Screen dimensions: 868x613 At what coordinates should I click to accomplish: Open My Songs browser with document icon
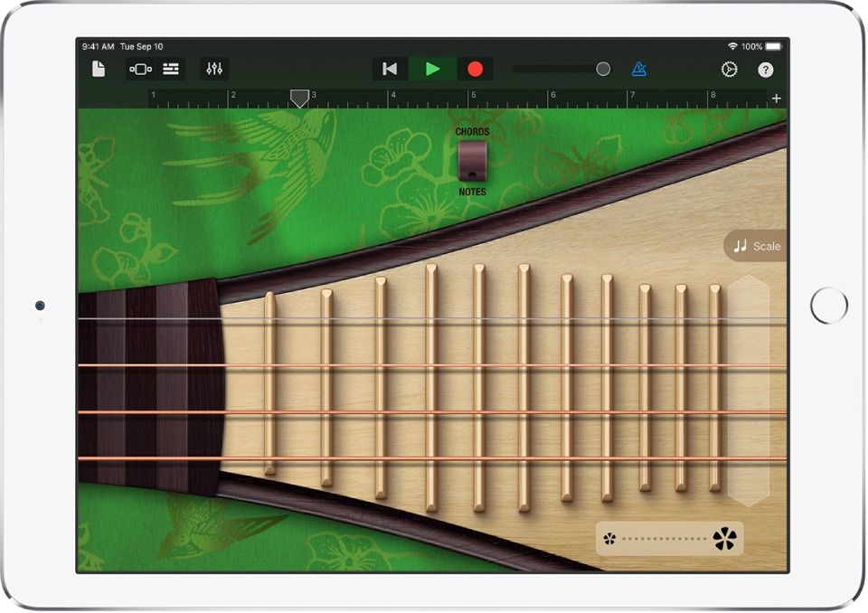[99, 70]
